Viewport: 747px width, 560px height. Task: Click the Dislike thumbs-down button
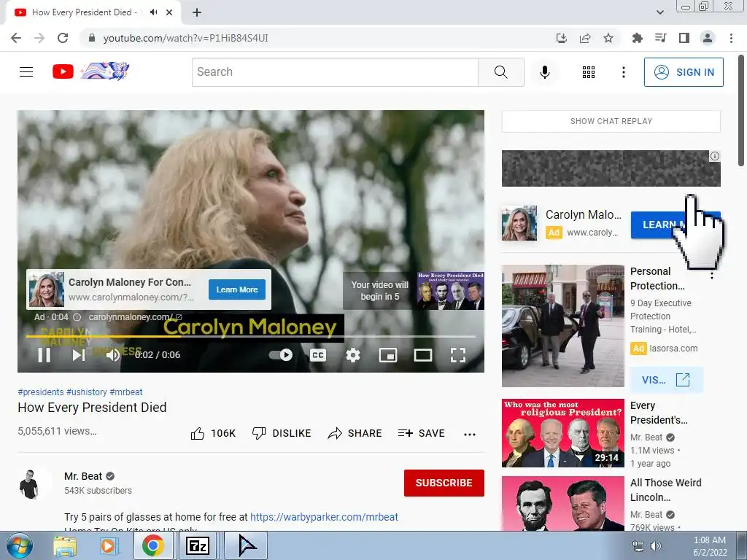282,433
